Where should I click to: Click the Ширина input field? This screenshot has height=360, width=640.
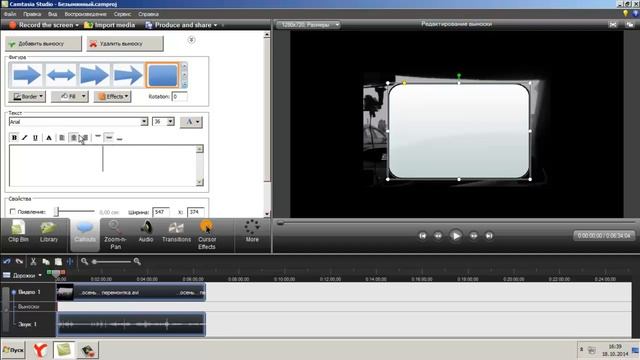click(x=160, y=212)
